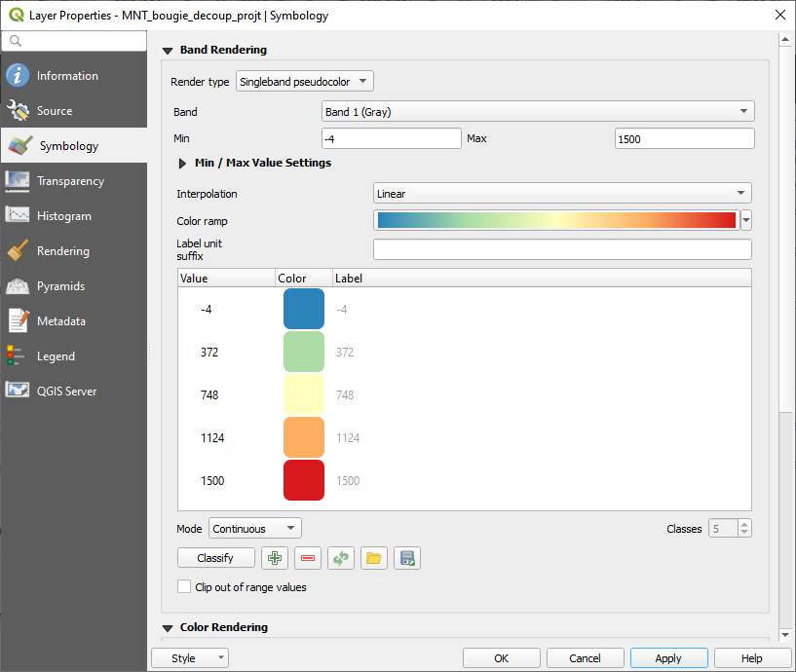Export color map to file save icon
The width and height of the screenshot is (796, 672).
(407, 558)
